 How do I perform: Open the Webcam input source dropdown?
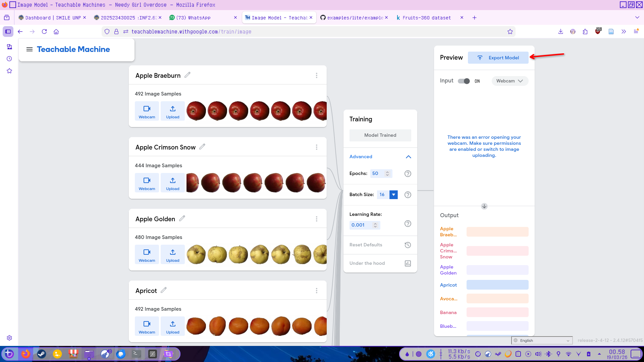(x=509, y=81)
